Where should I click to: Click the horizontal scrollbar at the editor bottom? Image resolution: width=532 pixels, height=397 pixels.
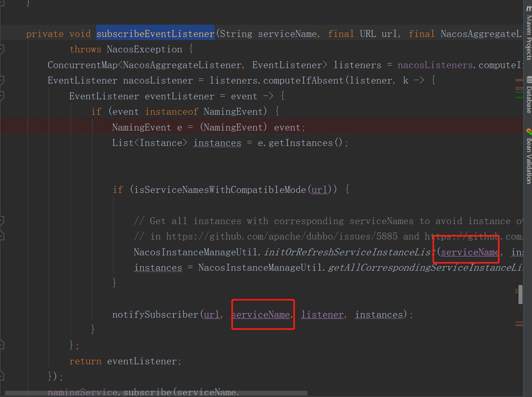156,393
